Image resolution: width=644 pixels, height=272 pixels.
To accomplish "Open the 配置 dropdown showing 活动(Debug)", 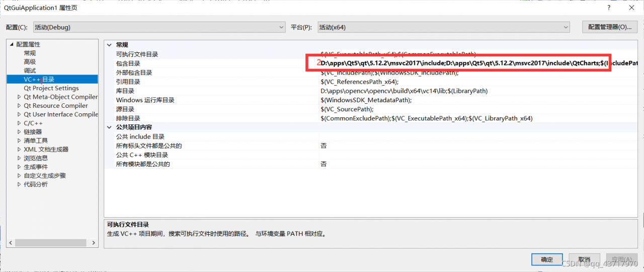I will [159, 27].
